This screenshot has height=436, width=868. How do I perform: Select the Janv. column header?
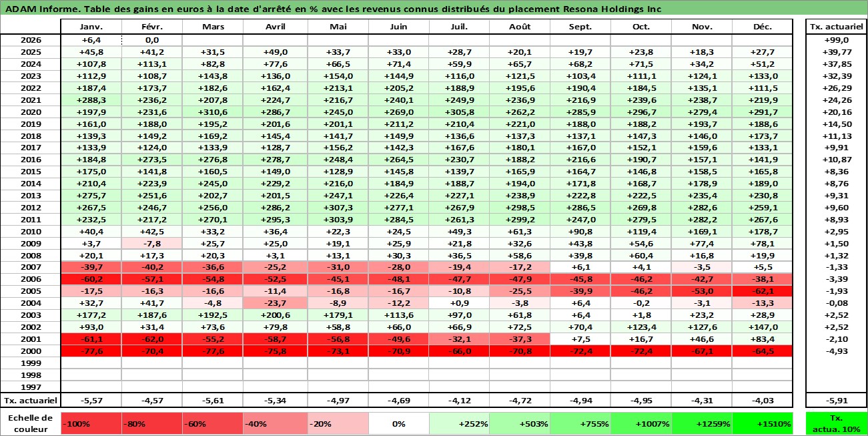pyautogui.click(x=91, y=27)
